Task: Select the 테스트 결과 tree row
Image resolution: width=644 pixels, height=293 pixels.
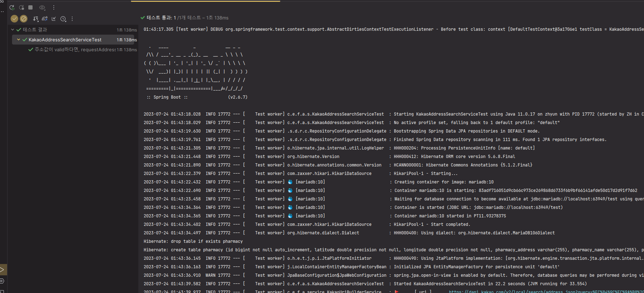Action: [x=74, y=30]
